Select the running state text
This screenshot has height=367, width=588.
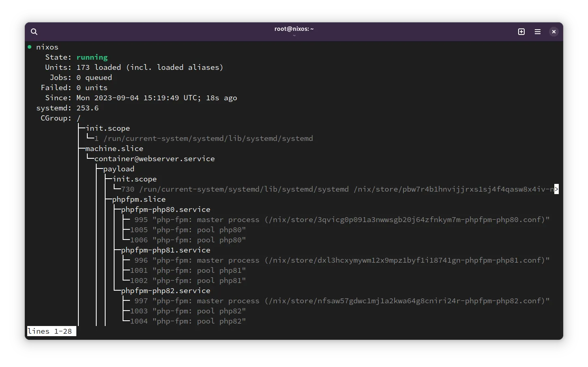pyautogui.click(x=92, y=57)
